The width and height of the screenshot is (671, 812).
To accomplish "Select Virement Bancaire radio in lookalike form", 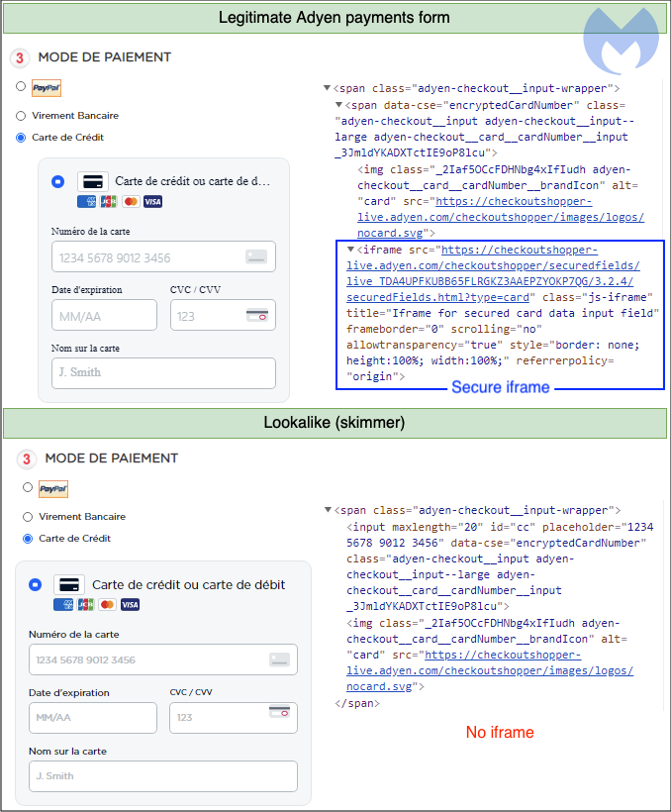I will click(x=28, y=517).
